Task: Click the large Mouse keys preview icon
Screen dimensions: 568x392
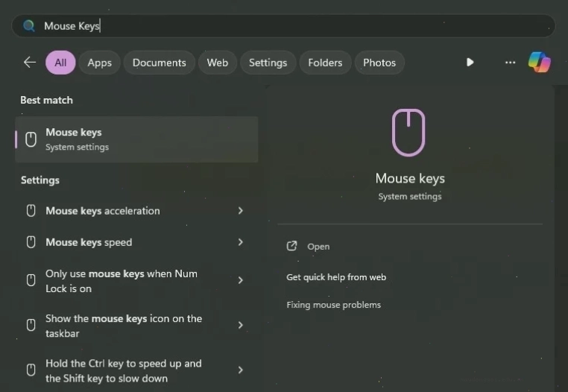Action: click(408, 132)
